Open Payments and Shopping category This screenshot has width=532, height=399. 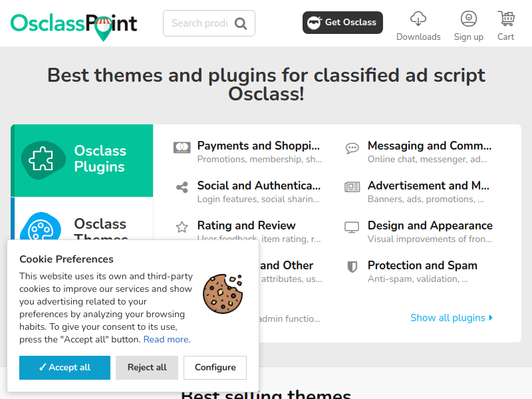pos(259,146)
